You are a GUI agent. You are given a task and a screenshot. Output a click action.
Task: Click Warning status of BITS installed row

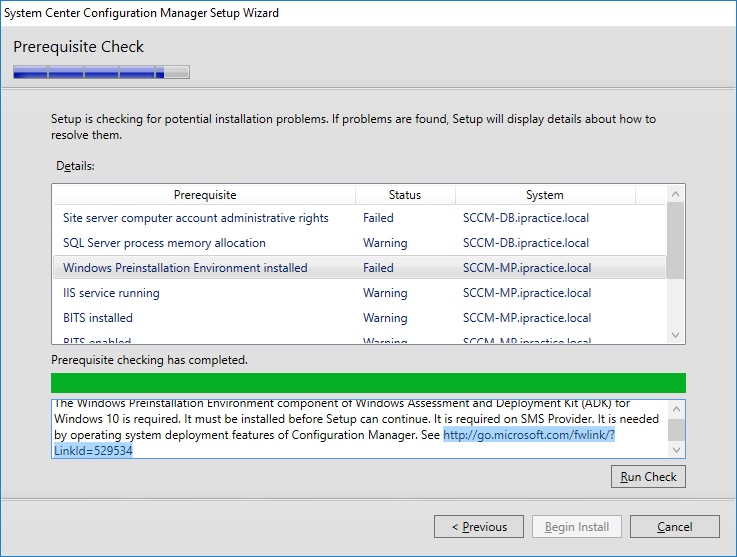(x=385, y=318)
